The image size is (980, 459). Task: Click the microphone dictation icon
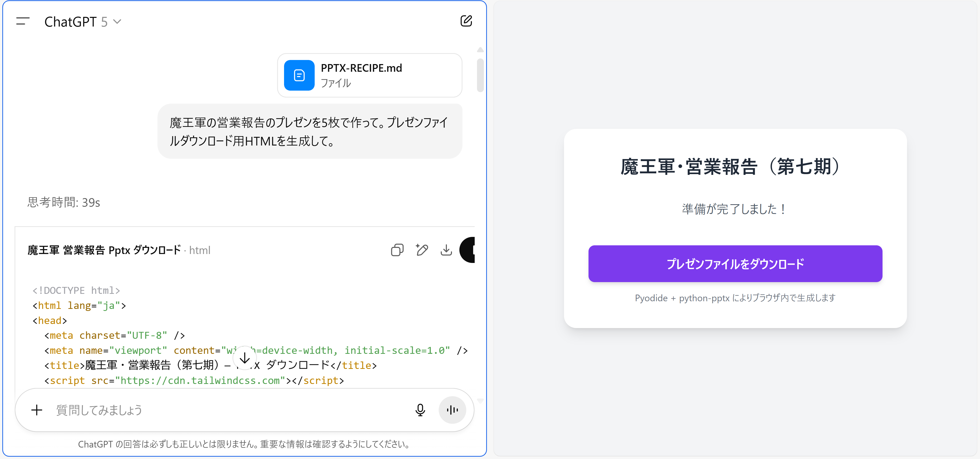(420, 410)
